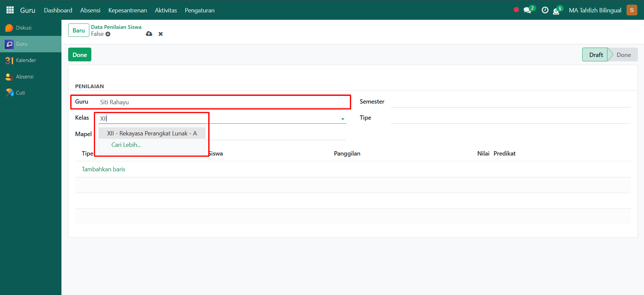Open the clock activities icon

click(545, 10)
